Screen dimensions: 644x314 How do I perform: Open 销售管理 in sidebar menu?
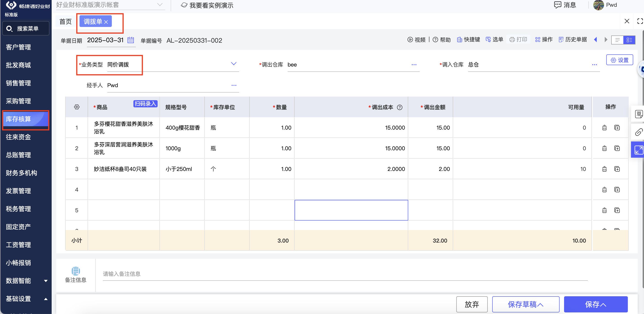point(18,83)
